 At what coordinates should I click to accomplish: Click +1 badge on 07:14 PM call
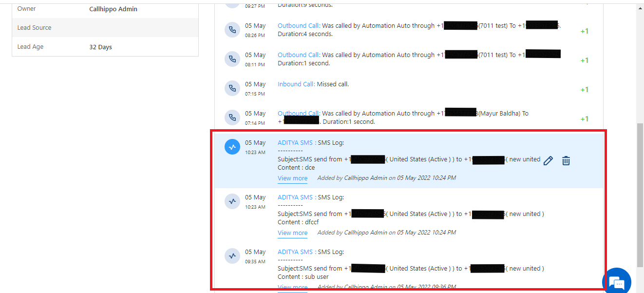point(585,119)
